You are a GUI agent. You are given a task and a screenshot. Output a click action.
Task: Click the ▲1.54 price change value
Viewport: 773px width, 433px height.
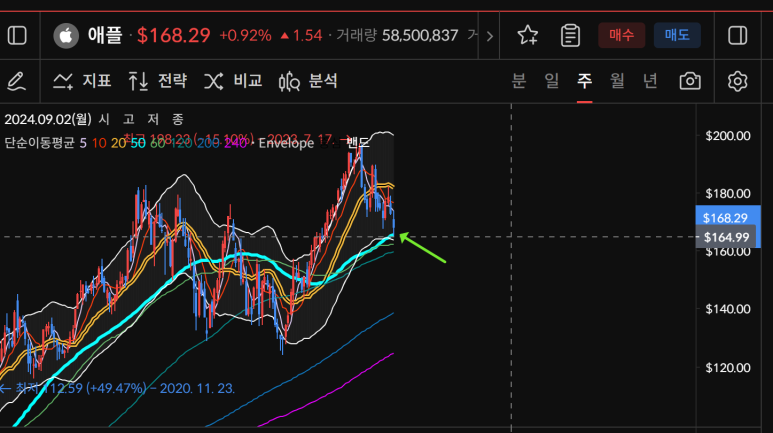301,36
